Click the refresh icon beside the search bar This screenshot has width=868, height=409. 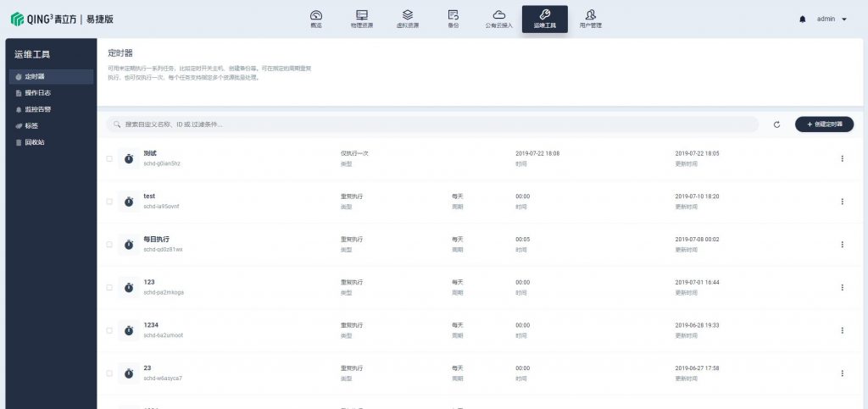point(776,124)
